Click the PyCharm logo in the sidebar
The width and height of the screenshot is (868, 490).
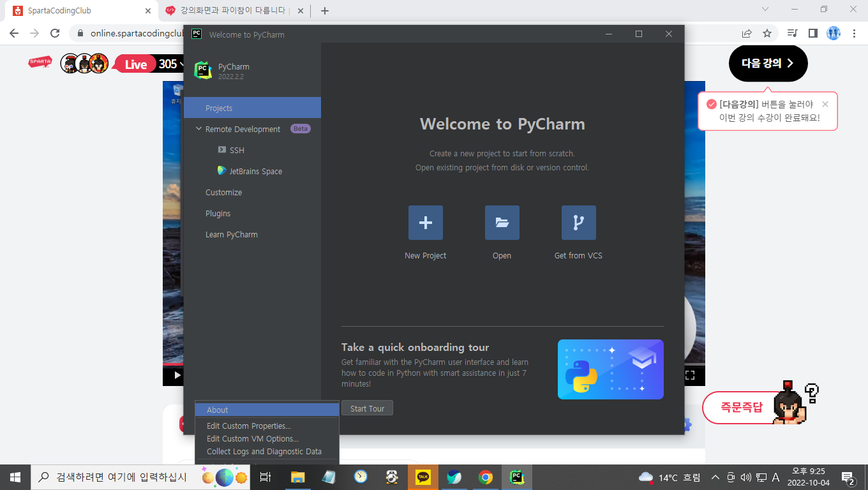(203, 71)
